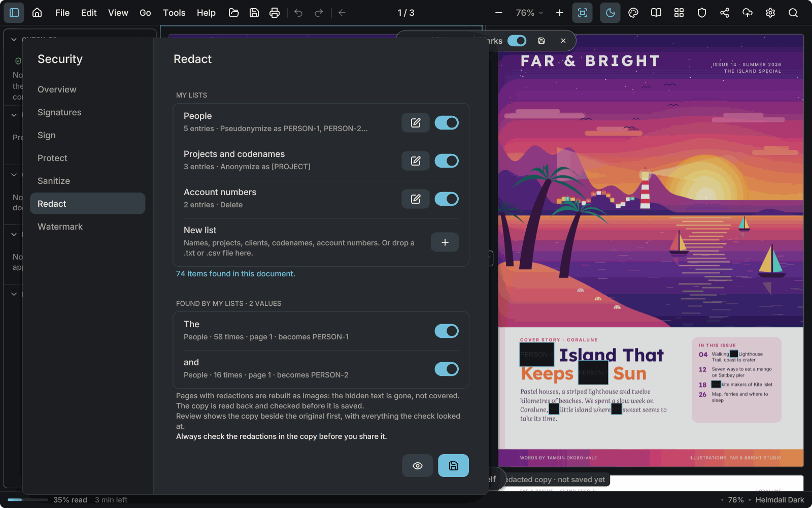812x508 pixels.
Task: Disable the Account numbers list toggle
Action: 447,199
